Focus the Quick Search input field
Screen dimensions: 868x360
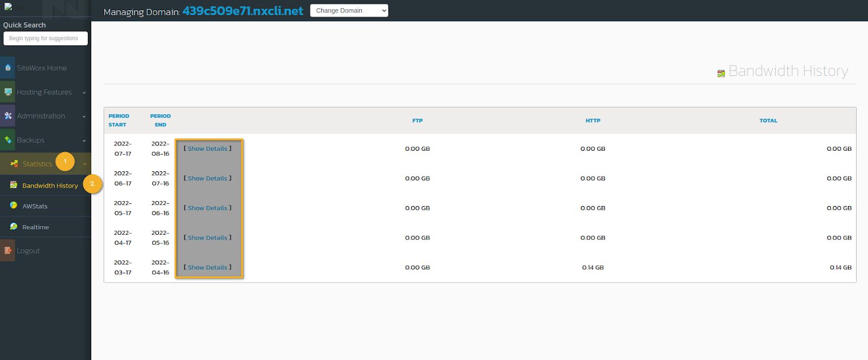pyautogui.click(x=46, y=38)
